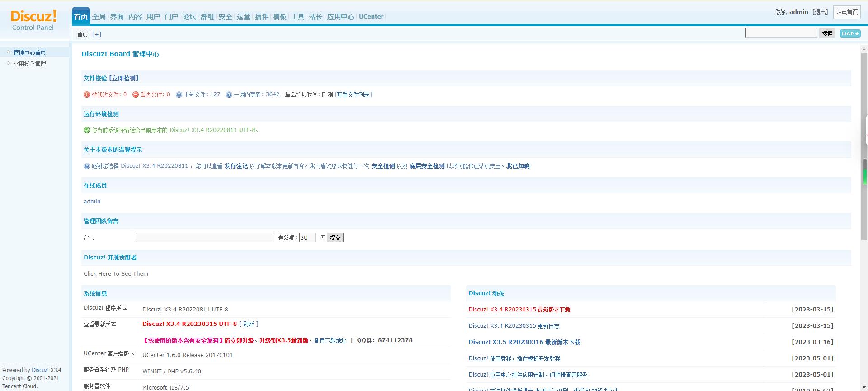868x391 pixels.
Task: Click the weekly-updated files question icon
Action: [229, 94]
